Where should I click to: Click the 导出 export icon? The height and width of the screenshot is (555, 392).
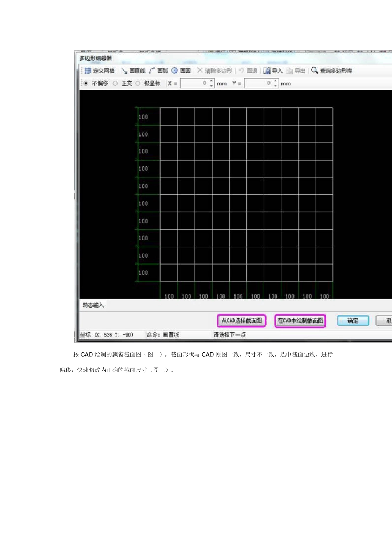290,71
